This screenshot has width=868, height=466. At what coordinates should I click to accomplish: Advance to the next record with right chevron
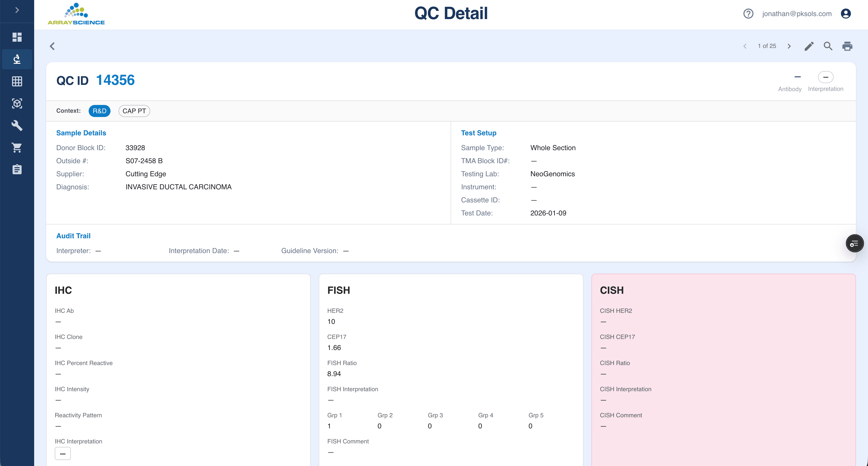[x=789, y=46]
